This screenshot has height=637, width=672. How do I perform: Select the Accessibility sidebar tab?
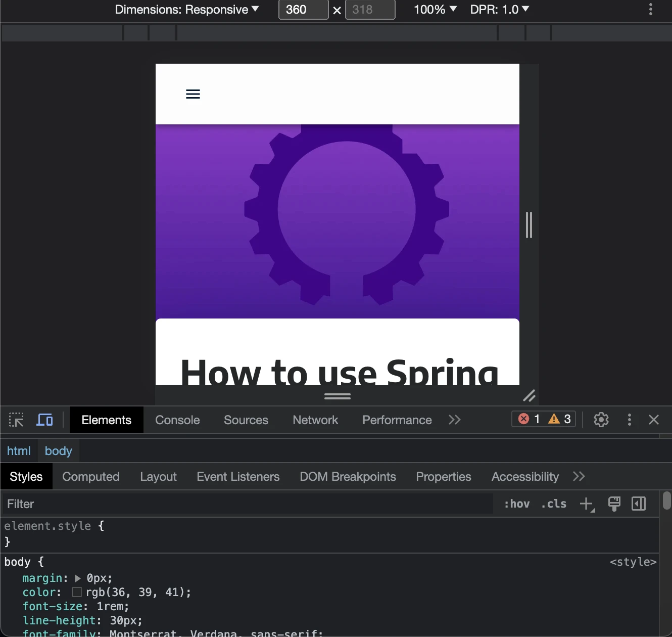pyautogui.click(x=525, y=476)
